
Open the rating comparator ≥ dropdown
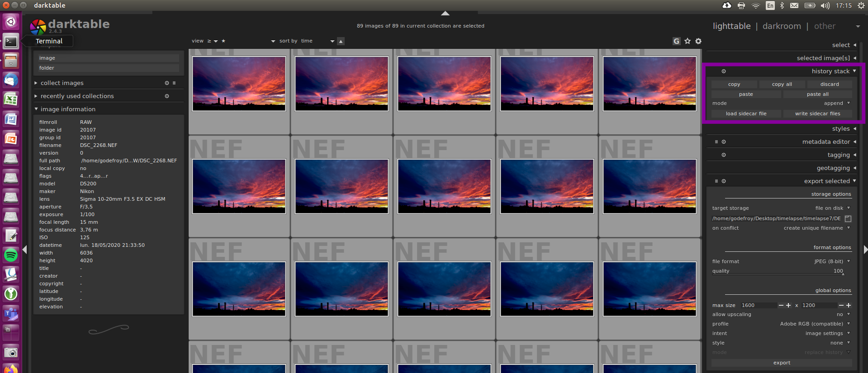212,41
